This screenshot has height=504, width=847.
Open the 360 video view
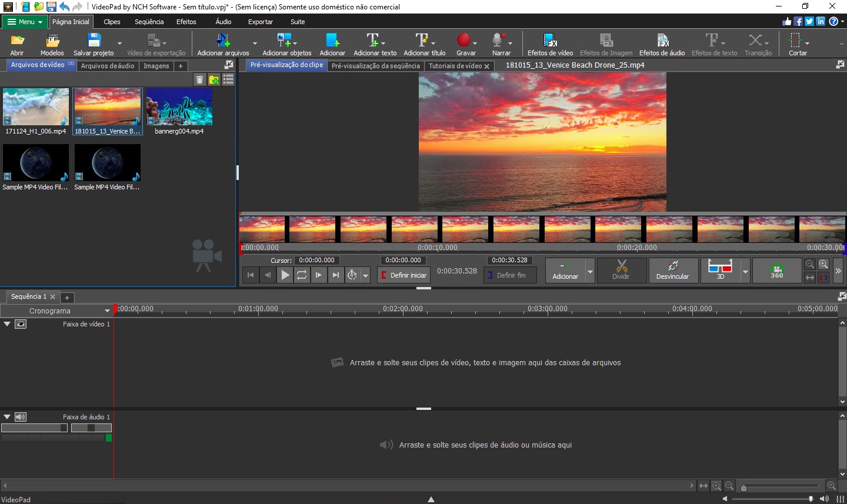776,271
